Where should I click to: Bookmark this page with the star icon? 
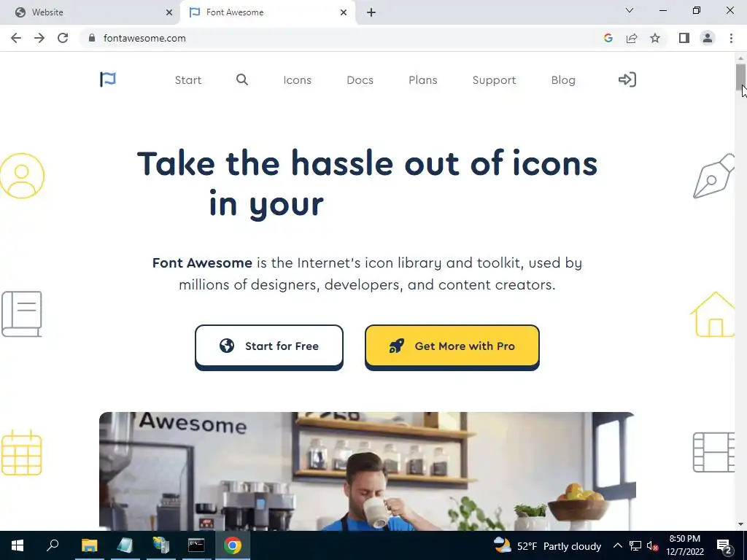tap(655, 38)
